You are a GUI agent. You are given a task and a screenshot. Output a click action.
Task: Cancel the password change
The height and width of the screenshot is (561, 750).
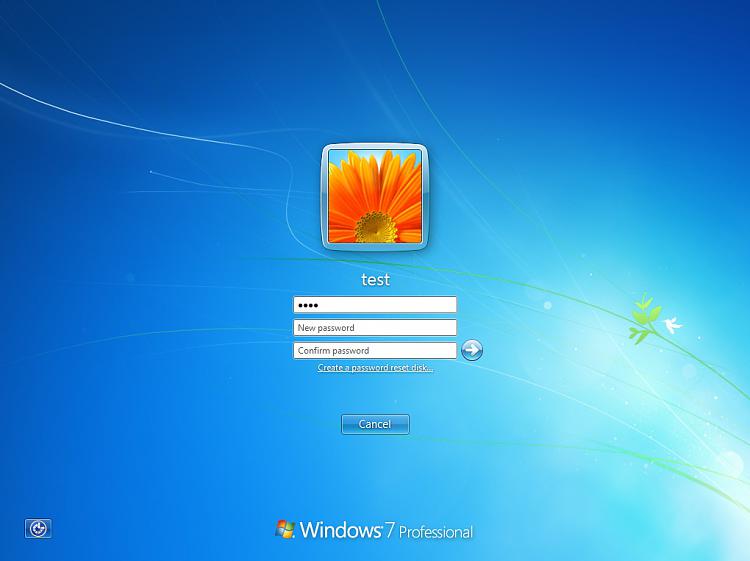click(x=375, y=424)
